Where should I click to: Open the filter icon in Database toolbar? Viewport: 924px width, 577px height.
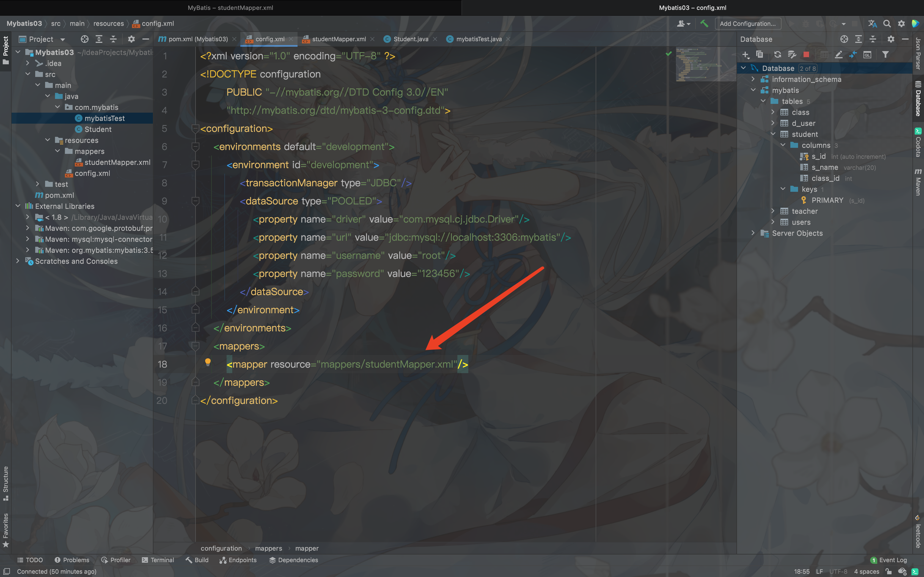pyautogui.click(x=885, y=55)
